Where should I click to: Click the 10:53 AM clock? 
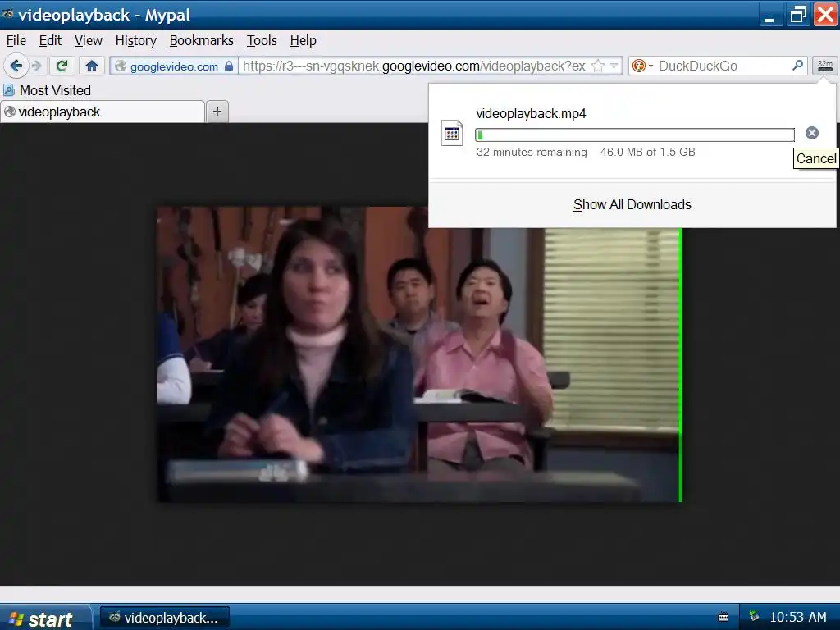[x=797, y=617]
